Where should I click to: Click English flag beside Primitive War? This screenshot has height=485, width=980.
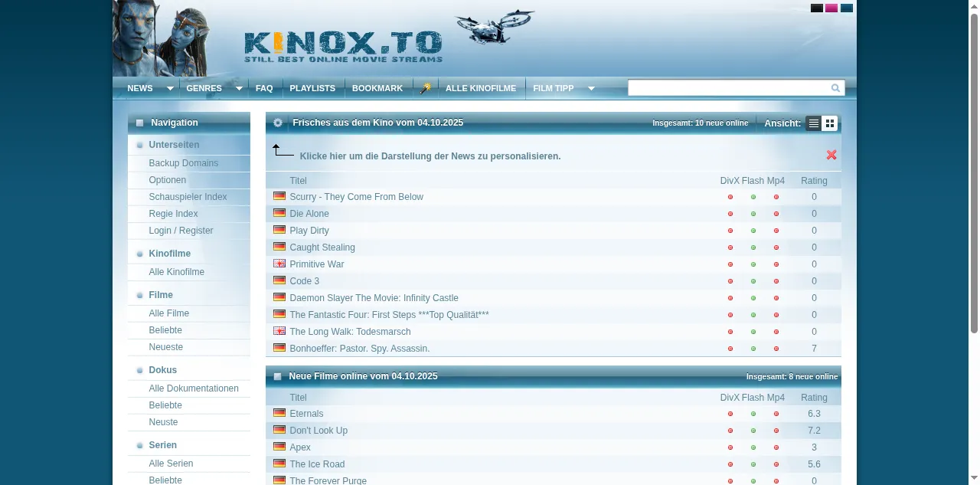point(279,264)
